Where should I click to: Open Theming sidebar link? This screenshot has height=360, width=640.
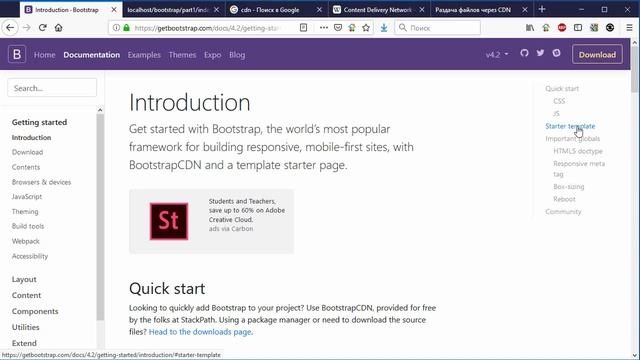(25, 211)
